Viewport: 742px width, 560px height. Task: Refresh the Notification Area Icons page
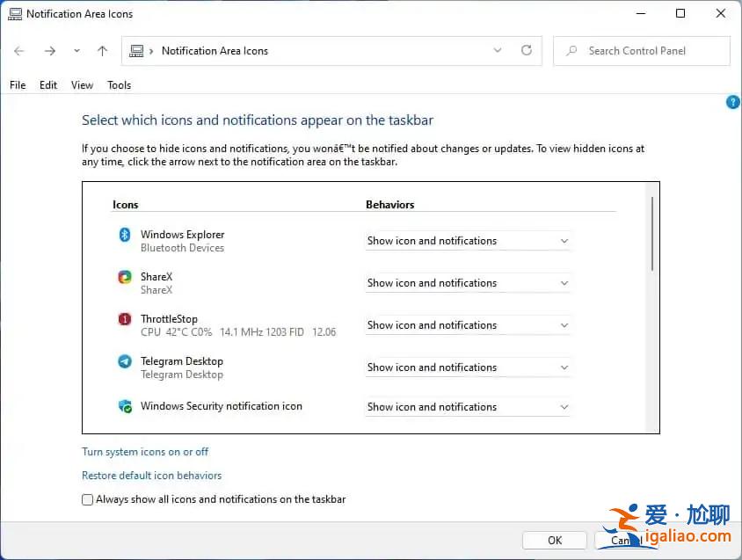tap(527, 51)
